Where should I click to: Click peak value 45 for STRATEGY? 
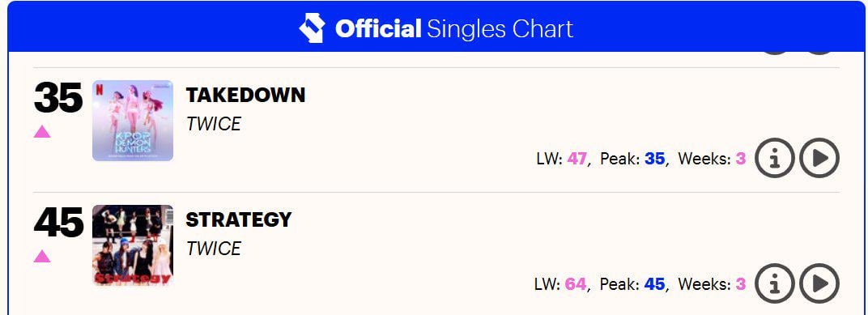(x=654, y=284)
